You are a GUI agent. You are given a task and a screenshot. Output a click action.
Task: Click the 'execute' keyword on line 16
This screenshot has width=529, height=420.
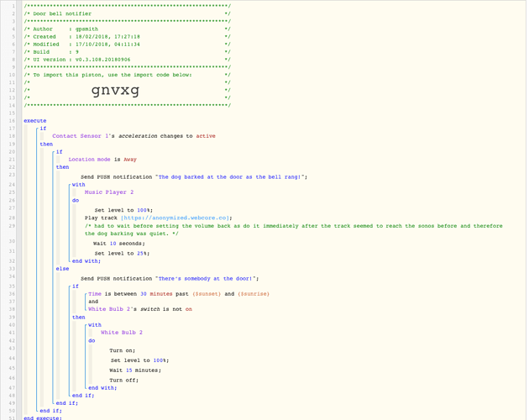(x=35, y=120)
